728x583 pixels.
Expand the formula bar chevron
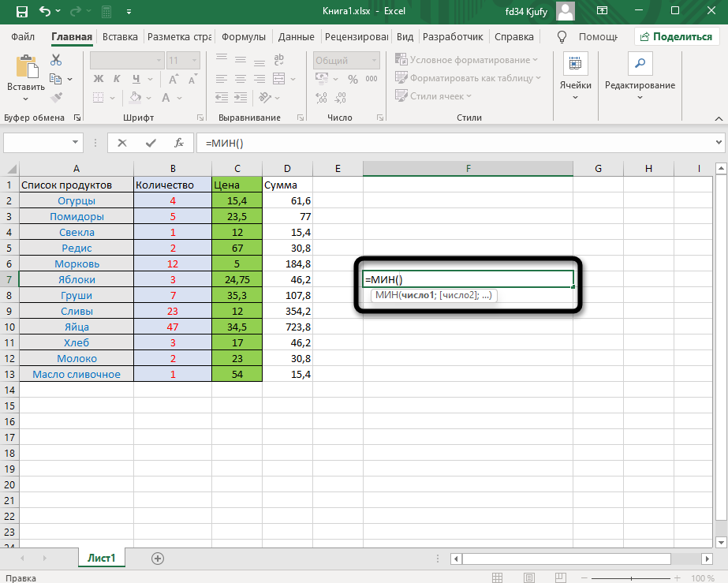(x=718, y=143)
